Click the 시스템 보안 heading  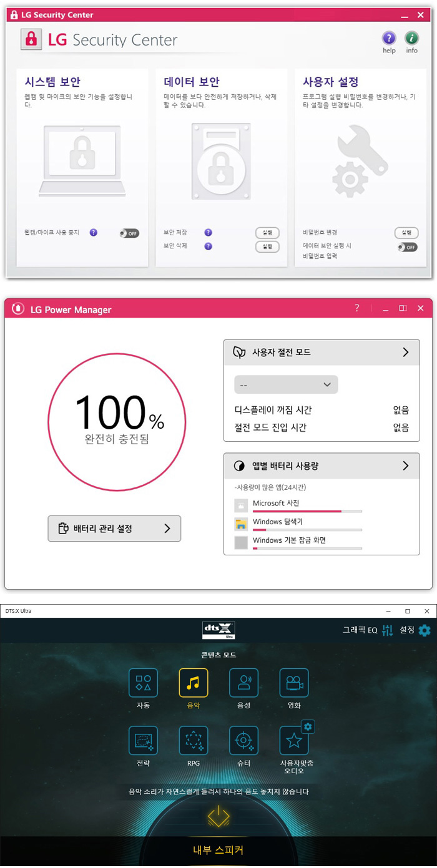point(52,82)
